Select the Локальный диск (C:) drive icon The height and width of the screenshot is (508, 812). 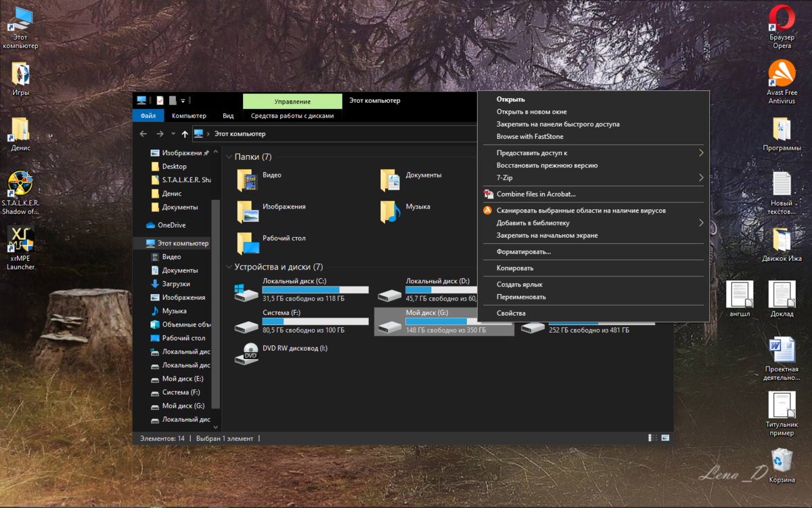[x=246, y=292]
